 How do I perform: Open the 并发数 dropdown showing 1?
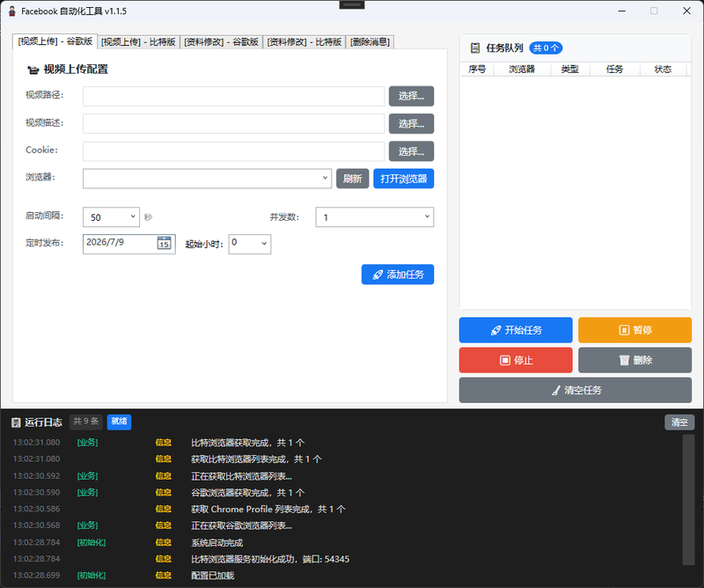pyautogui.click(x=375, y=217)
